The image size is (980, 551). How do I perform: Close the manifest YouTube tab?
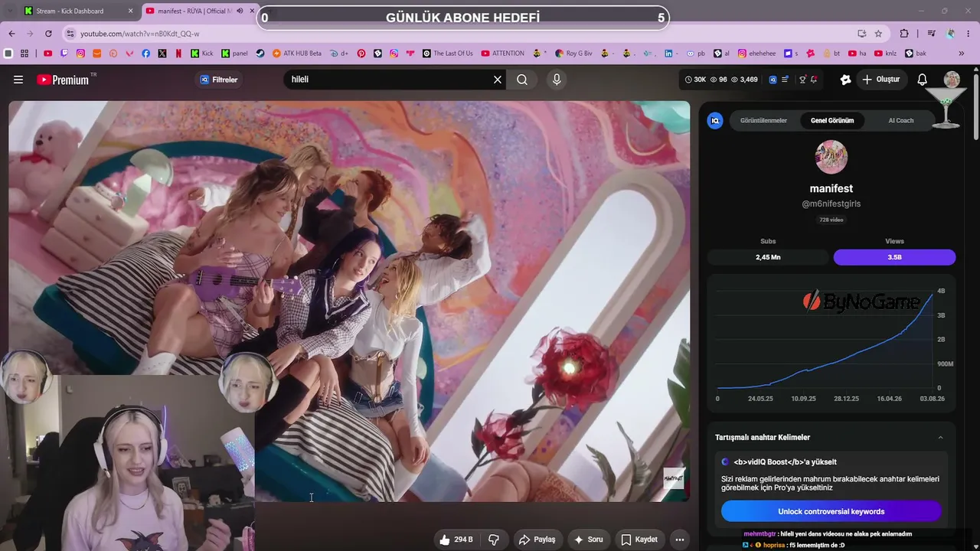coord(252,11)
